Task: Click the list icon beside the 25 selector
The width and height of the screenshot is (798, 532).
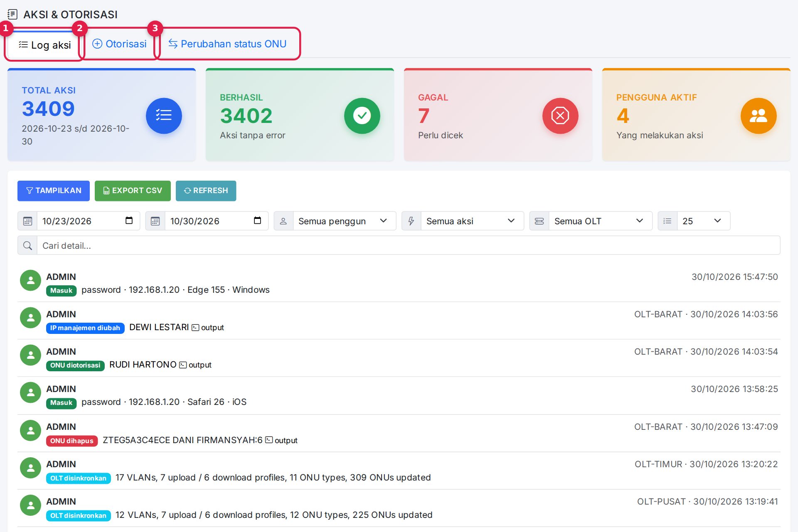Action: click(x=667, y=221)
